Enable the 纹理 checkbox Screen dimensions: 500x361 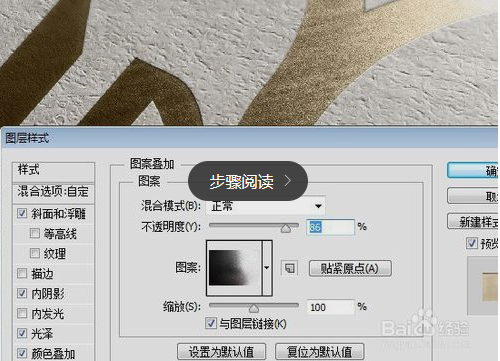35,253
